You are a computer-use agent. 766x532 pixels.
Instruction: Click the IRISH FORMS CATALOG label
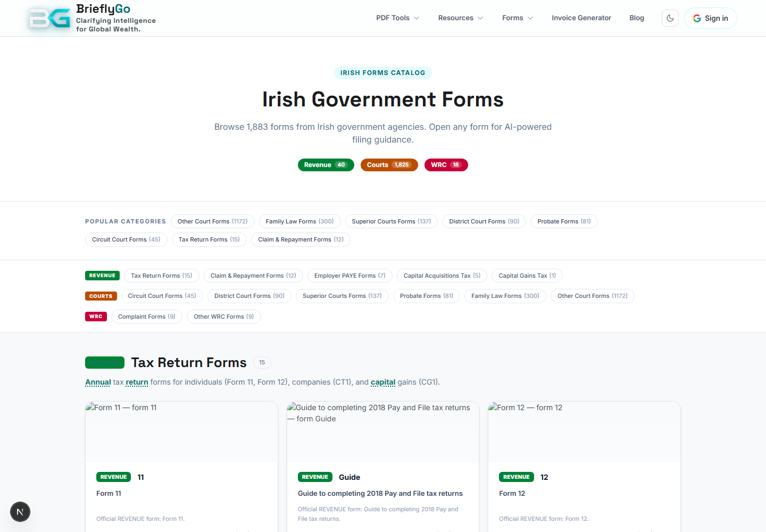point(383,73)
